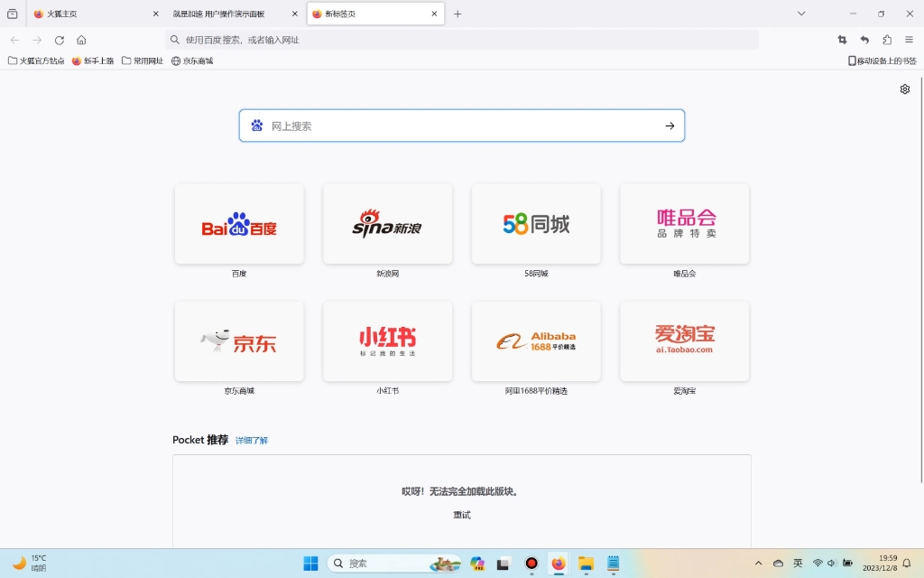The height and width of the screenshot is (578, 924).
Task: Click the battery status tray icon
Action: (847, 564)
